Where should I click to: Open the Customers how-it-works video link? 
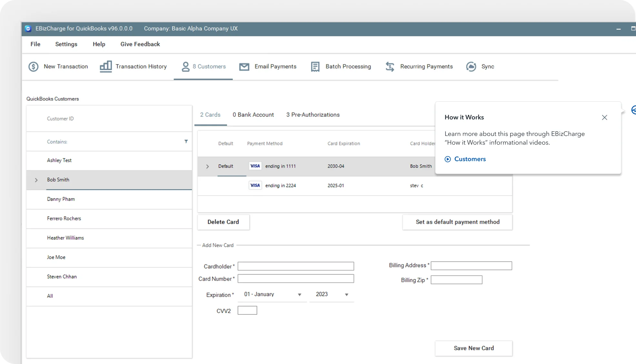pyautogui.click(x=470, y=159)
